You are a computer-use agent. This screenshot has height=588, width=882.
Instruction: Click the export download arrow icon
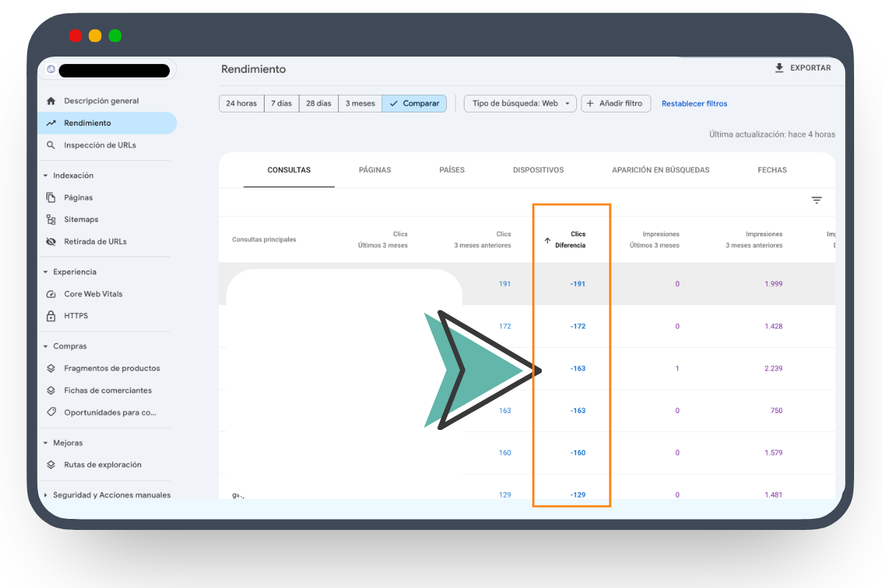point(779,68)
